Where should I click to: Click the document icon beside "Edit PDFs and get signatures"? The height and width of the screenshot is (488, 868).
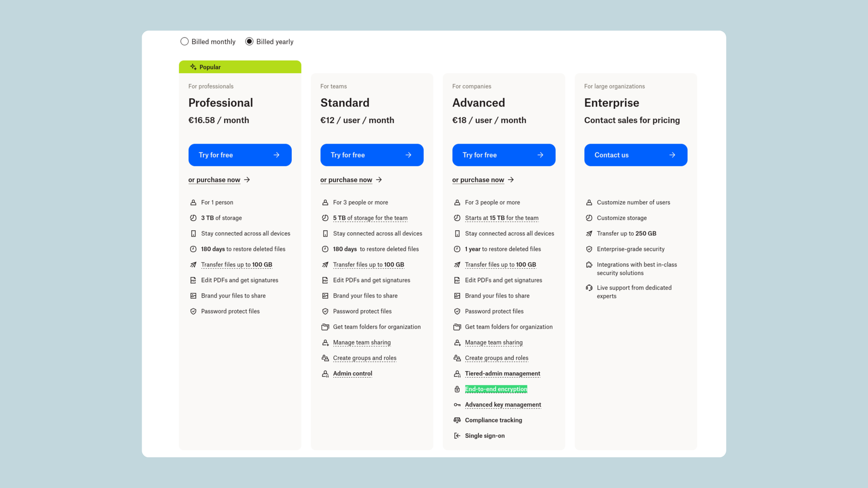pyautogui.click(x=193, y=280)
